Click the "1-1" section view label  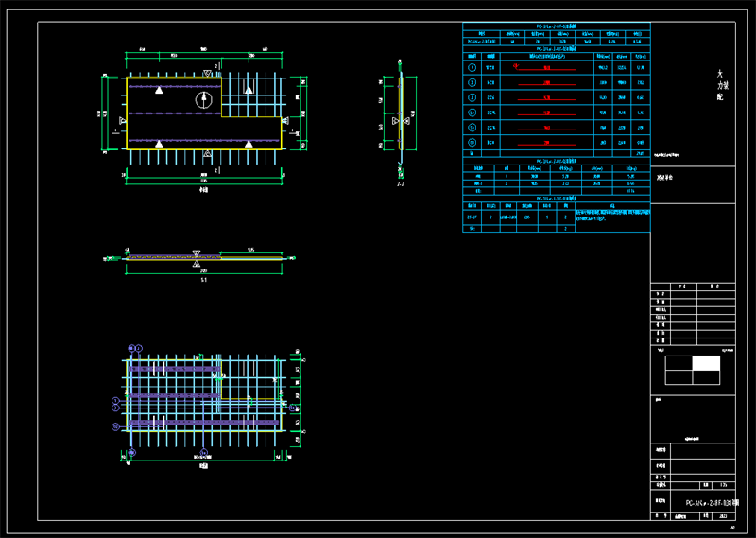tap(203, 280)
